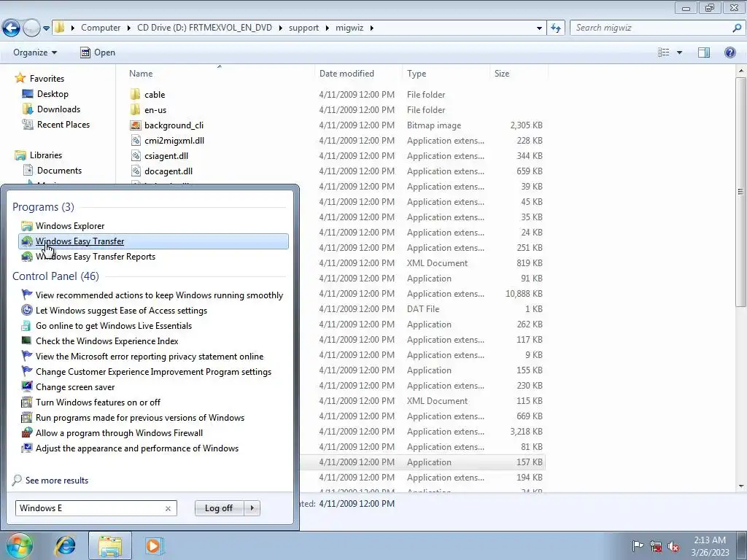The width and height of the screenshot is (747, 560).
Task: Expand arrow after Computer breadcrumb
Action: [128, 28]
